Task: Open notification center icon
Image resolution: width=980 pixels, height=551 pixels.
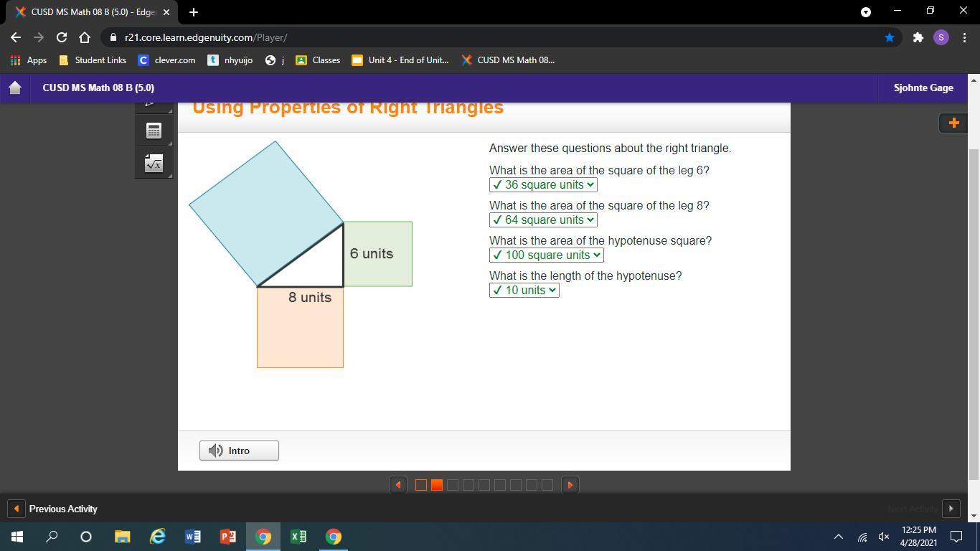Action: [x=956, y=537]
